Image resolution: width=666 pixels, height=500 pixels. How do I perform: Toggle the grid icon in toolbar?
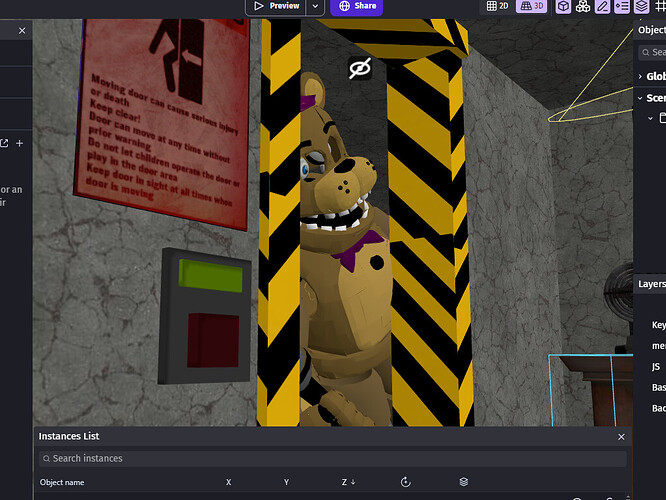click(660, 6)
